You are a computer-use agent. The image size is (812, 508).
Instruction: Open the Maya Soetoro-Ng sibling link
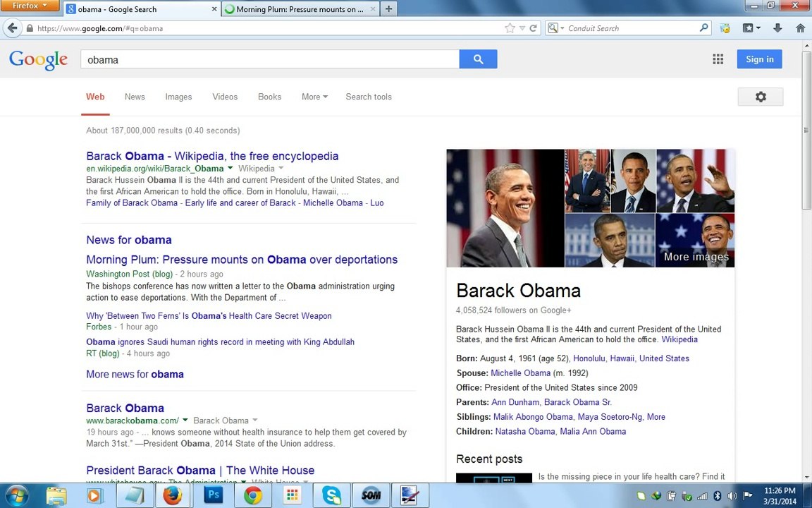coord(610,417)
